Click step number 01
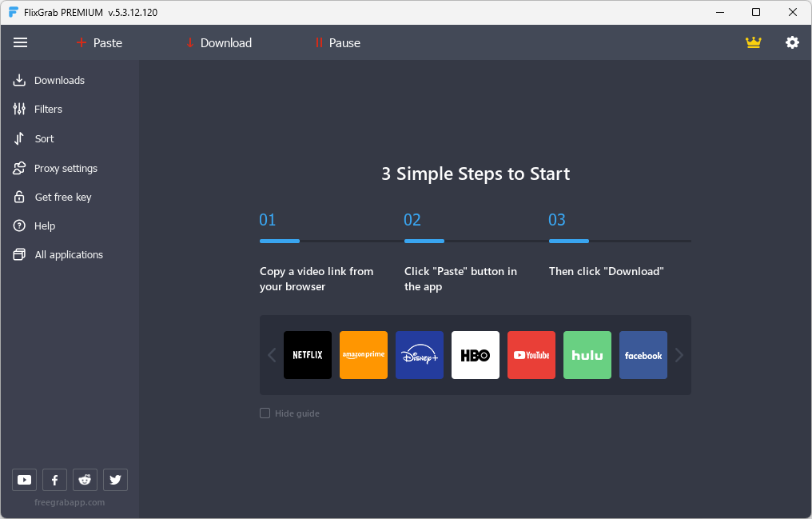Image resolution: width=812 pixels, height=519 pixels. coord(267,220)
